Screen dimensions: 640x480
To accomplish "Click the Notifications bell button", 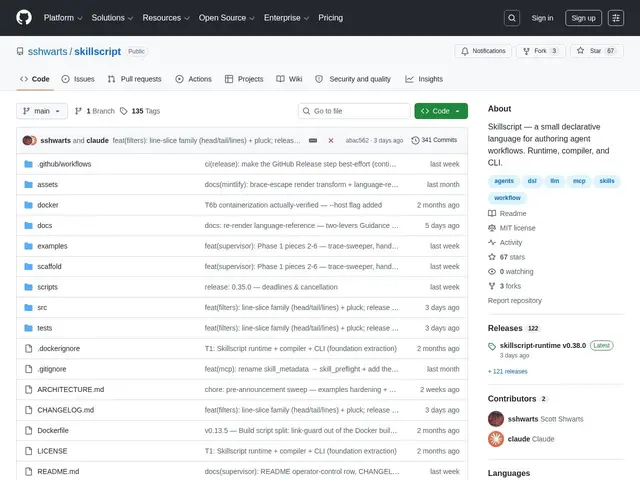I will pos(483,51).
